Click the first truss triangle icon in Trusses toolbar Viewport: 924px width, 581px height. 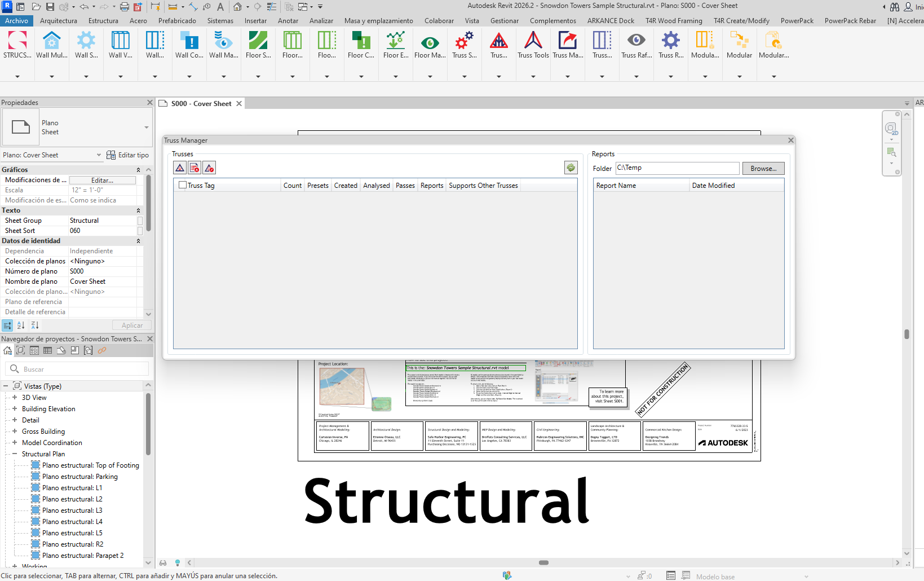(180, 168)
